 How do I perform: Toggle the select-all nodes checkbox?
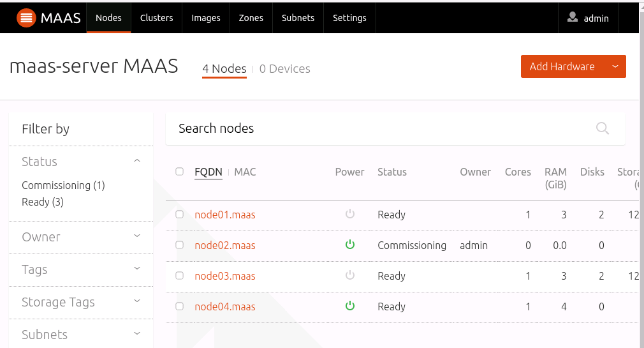pos(179,172)
